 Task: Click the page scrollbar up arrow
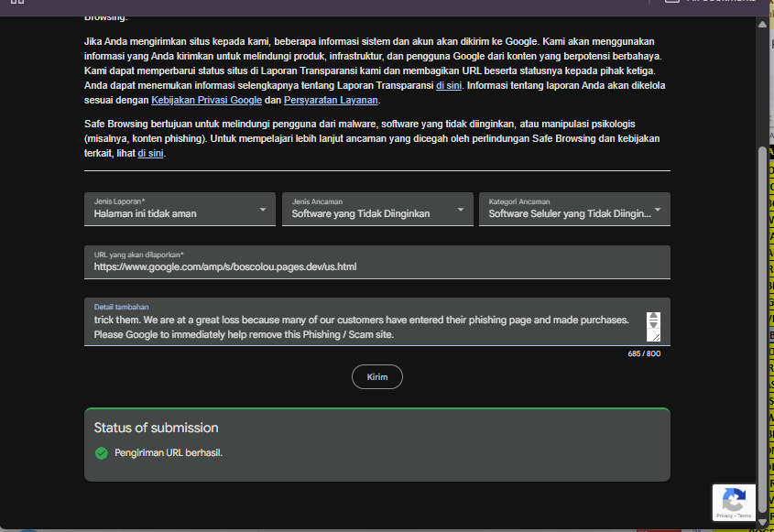point(762,24)
